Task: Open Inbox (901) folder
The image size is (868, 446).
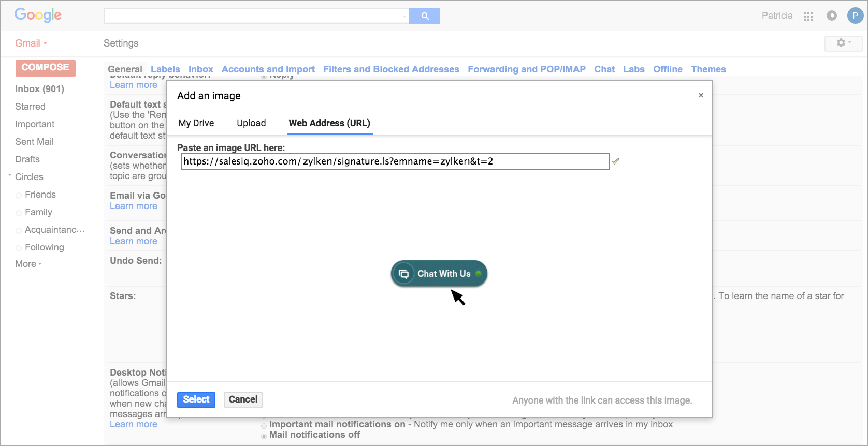Action: point(39,89)
